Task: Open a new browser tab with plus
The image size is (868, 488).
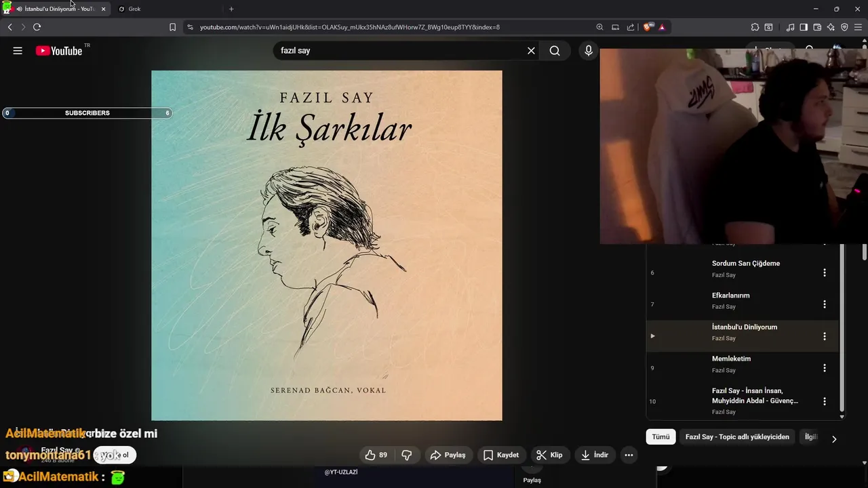Action: click(x=231, y=9)
